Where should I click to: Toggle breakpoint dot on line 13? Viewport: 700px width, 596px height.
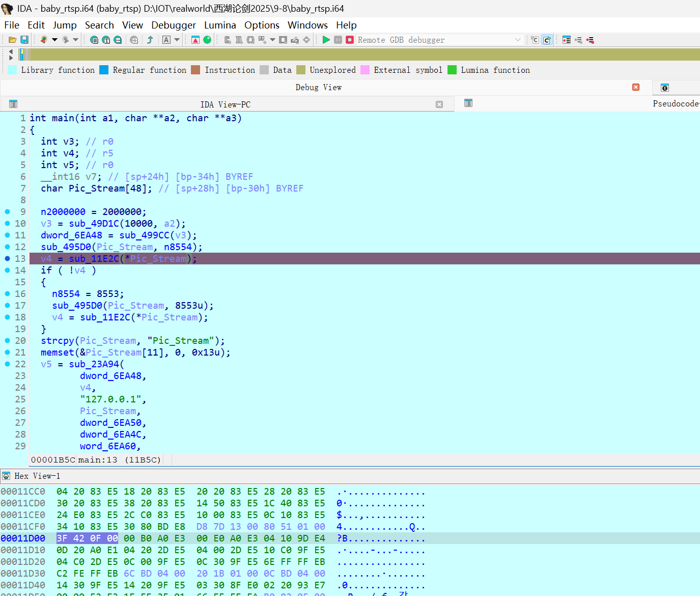tap(8, 259)
